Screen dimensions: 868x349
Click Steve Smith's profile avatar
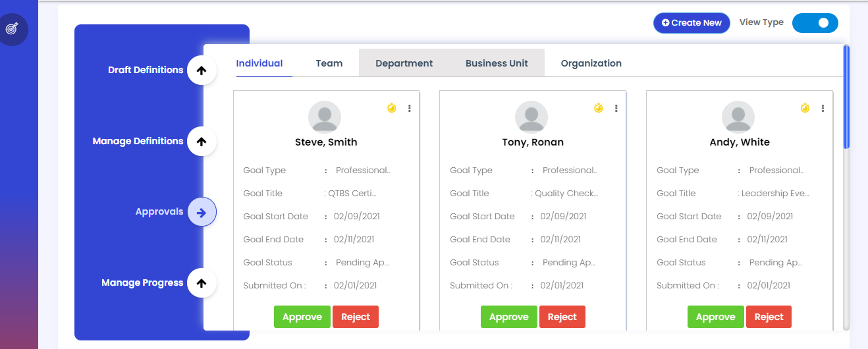pos(325,117)
